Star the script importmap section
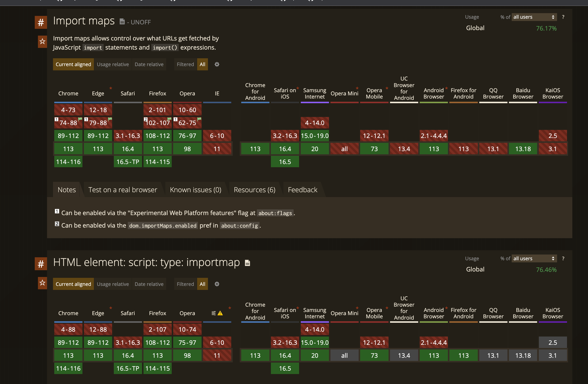The image size is (588, 384). [42, 283]
